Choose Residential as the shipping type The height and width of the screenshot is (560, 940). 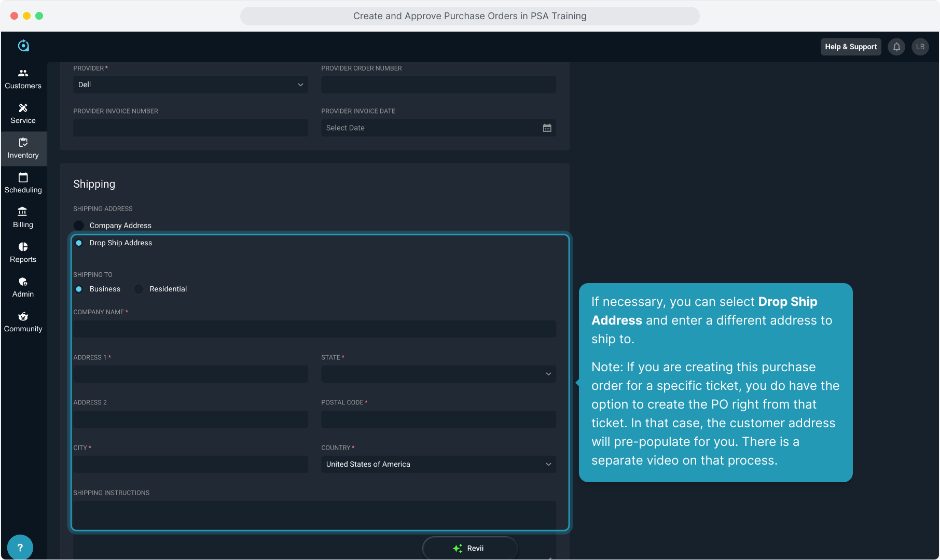[x=139, y=289]
